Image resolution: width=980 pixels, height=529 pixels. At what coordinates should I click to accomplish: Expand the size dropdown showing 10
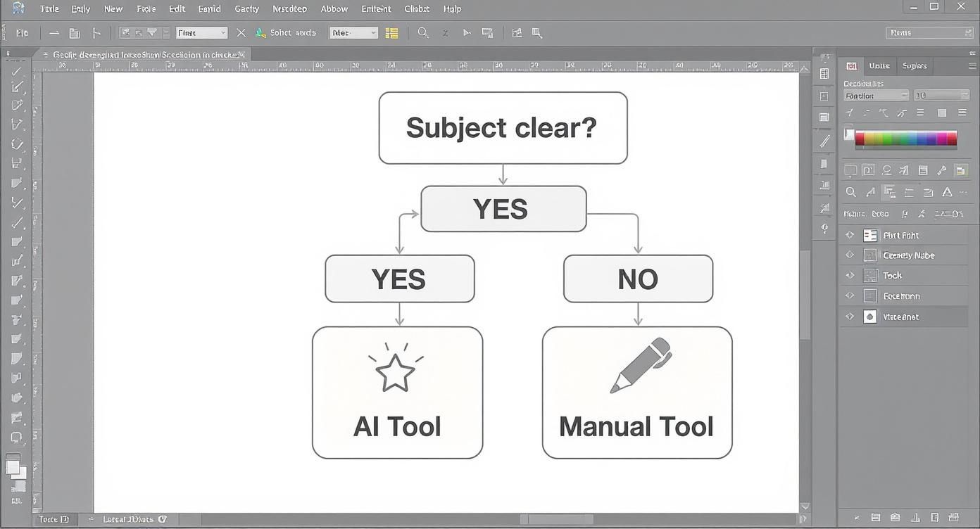[941, 95]
